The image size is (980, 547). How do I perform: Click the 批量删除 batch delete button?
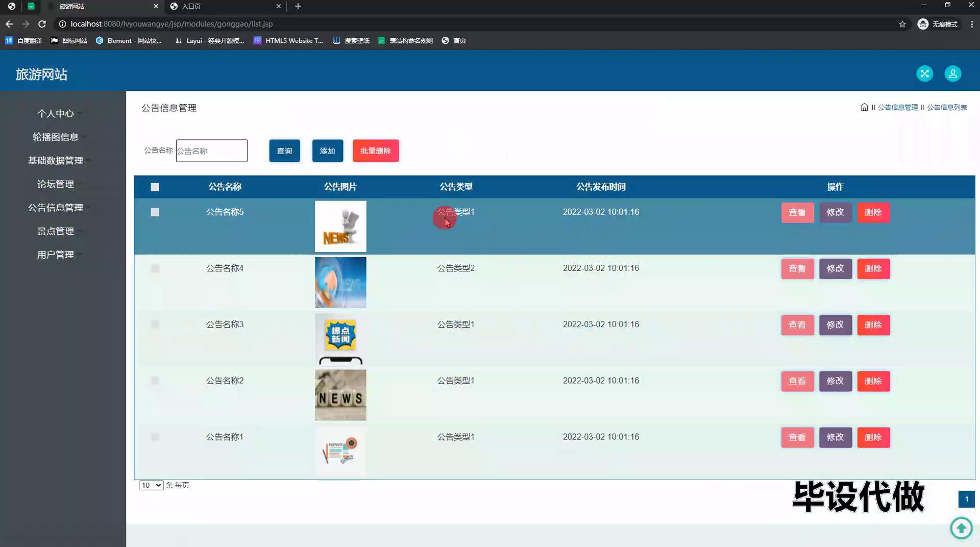[376, 151]
